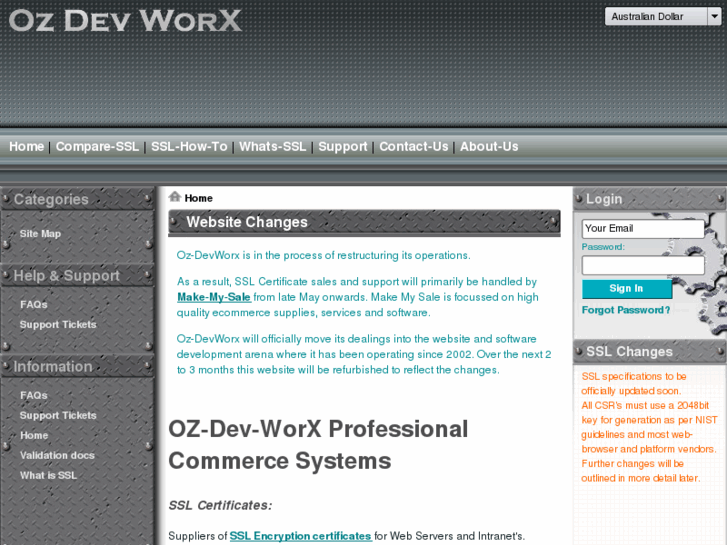Click text 'All CSR's must use a 2048bit'
This screenshot has width=727, height=545.
pyautogui.click(x=645, y=405)
